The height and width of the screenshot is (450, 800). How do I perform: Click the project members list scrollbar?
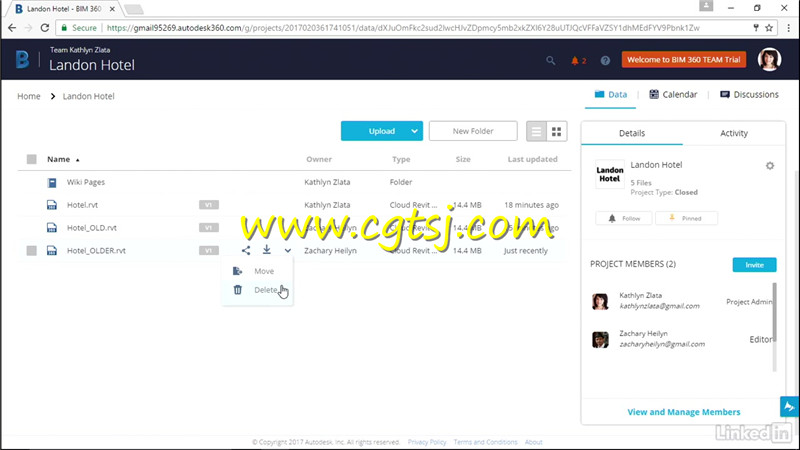pyautogui.click(x=774, y=312)
